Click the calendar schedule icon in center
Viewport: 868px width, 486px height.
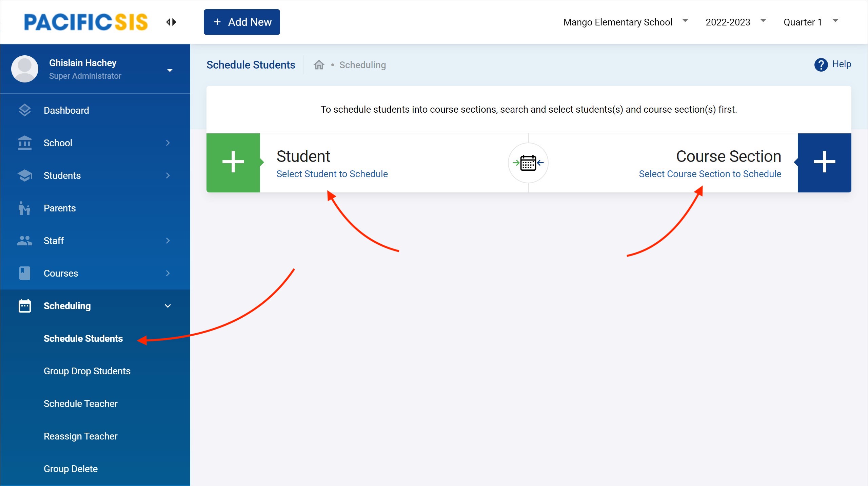tap(528, 163)
